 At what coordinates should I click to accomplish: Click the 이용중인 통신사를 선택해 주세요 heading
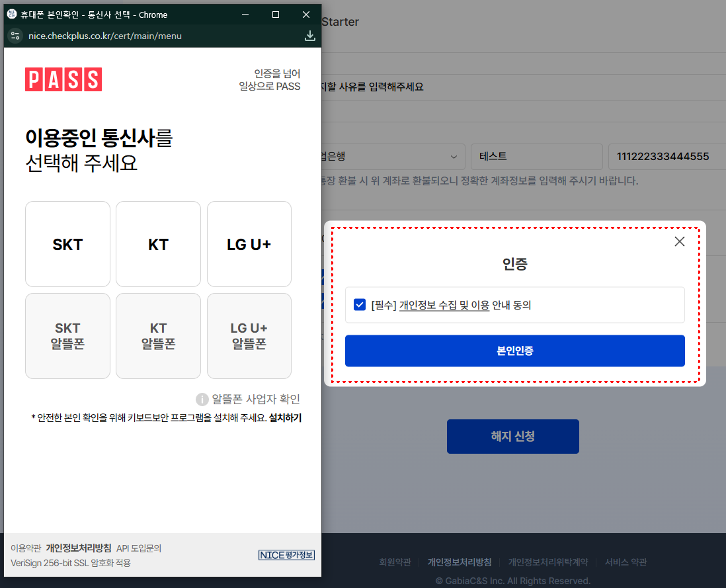point(99,151)
